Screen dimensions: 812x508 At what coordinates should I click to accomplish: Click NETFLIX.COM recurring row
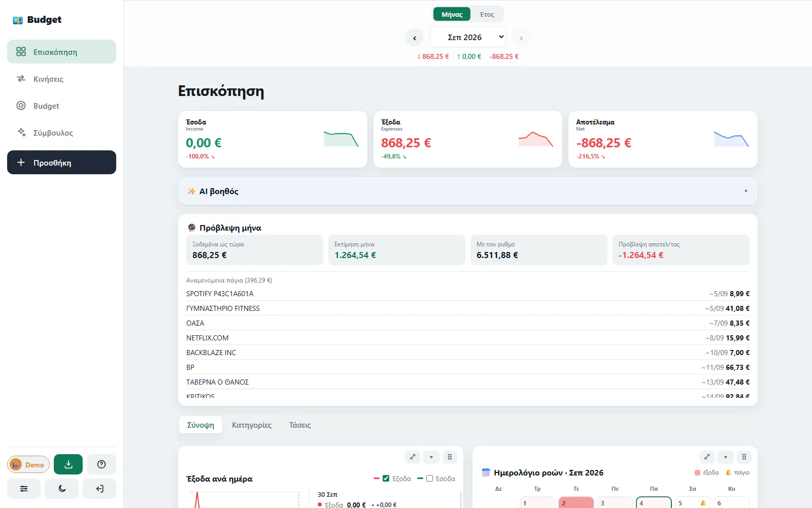point(468,338)
